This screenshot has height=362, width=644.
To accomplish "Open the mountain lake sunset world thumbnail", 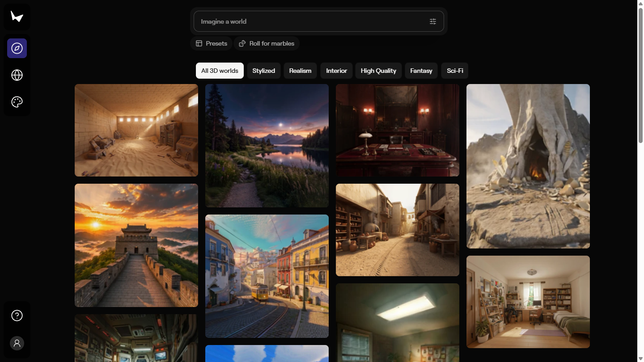I will tap(267, 146).
